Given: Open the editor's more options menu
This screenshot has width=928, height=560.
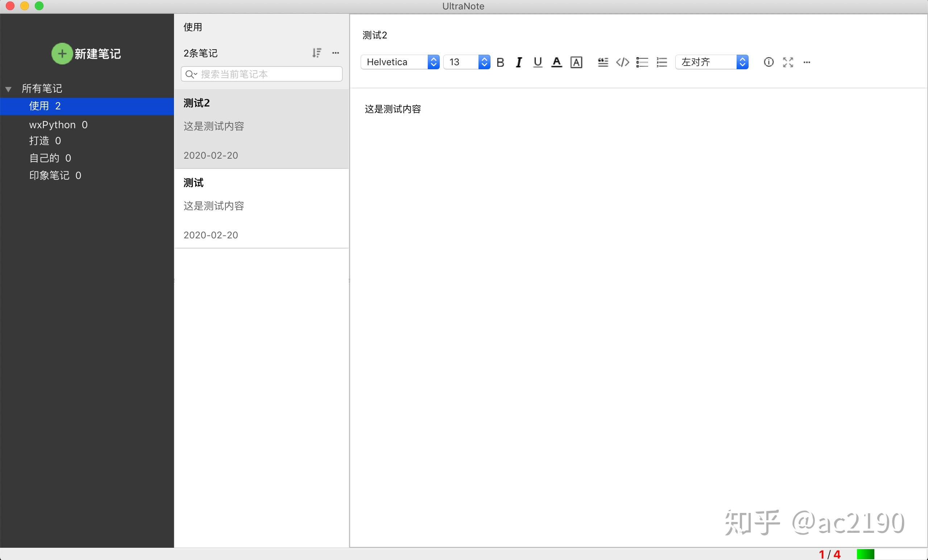Looking at the screenshot, I should [x=807, y=62].
